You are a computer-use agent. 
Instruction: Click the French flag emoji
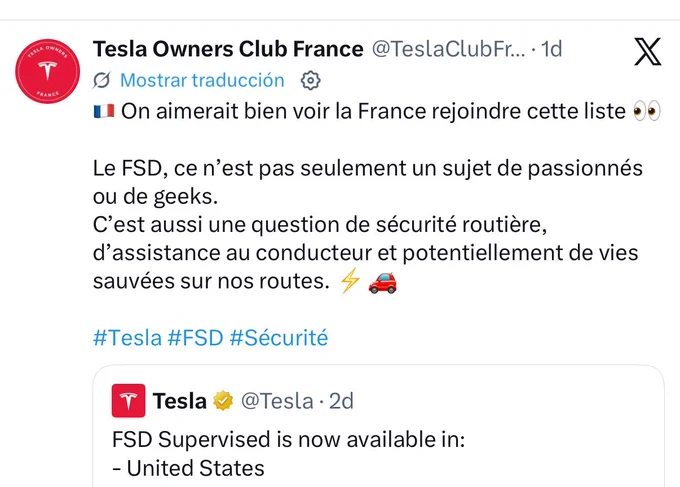click(104, 111)
